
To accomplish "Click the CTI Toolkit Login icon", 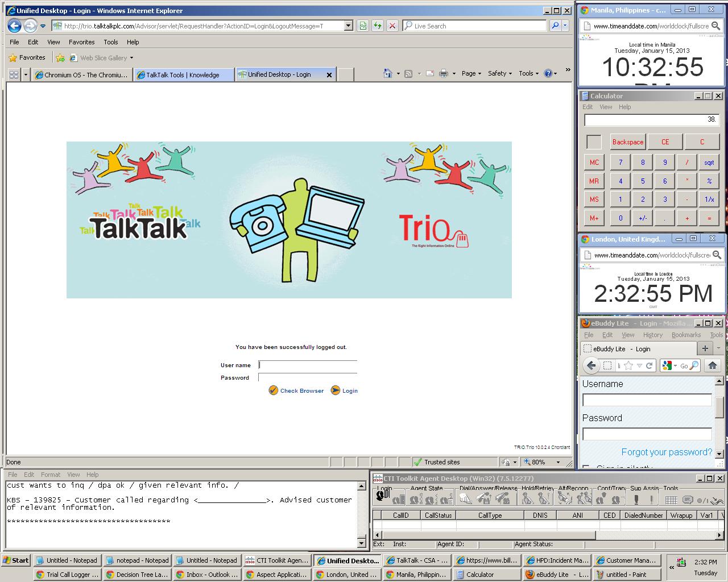I will tap(383, 496).
